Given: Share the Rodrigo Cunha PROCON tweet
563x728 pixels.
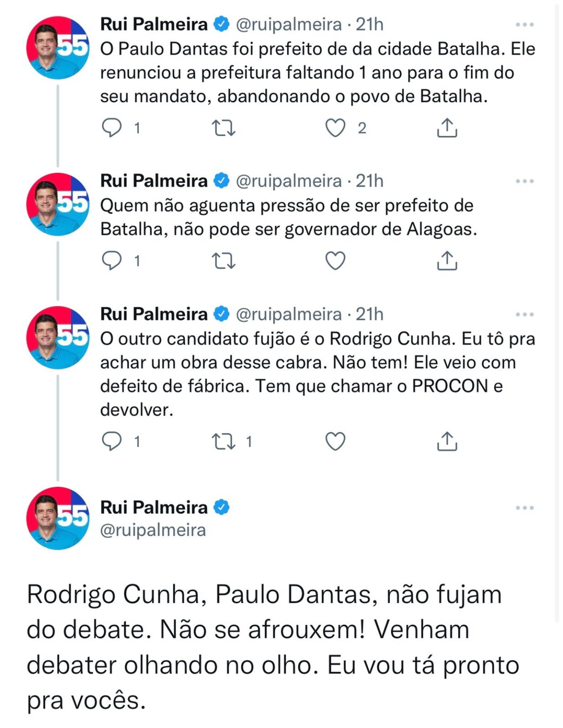Looking at the screenshot, I should [x=446, y=441].
